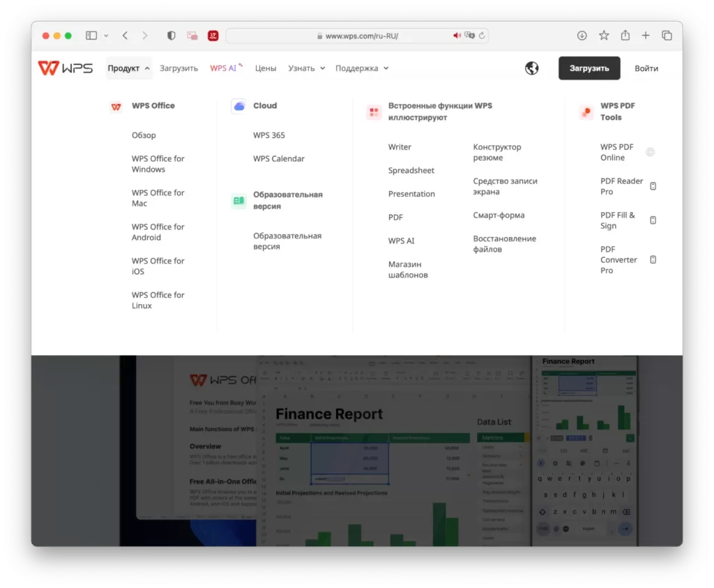Viewport: 714px width, 588px height.
Task: Show the Safari downloads
Action: 582,36
